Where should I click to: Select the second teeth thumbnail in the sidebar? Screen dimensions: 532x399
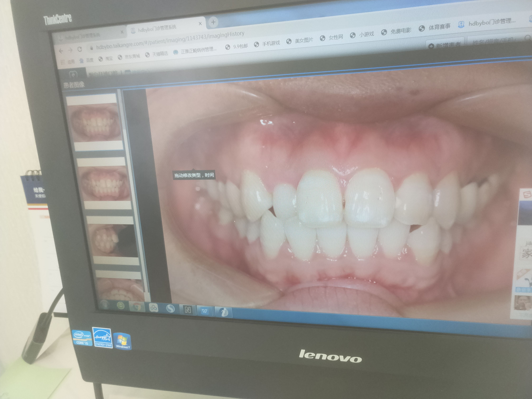(104, 183)
